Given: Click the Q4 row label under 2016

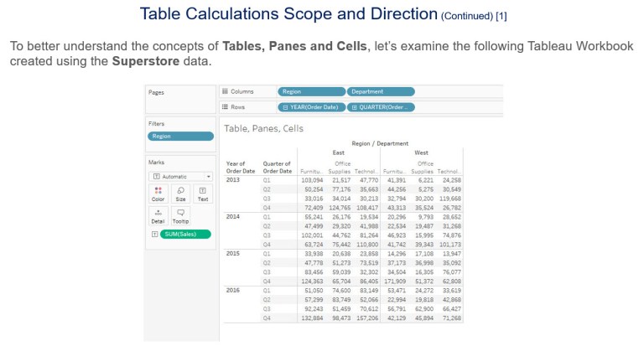Looking at the screenshot, I should (x=267, y=318).
